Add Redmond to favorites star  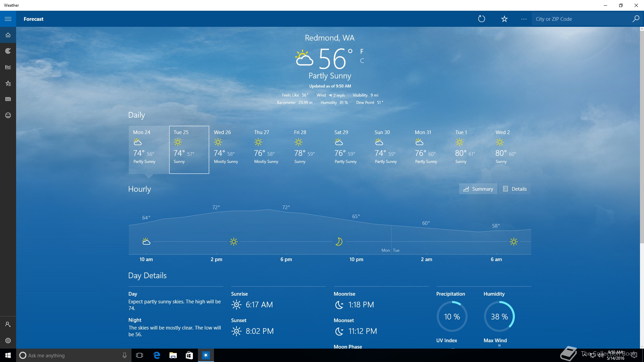(504, 19)
